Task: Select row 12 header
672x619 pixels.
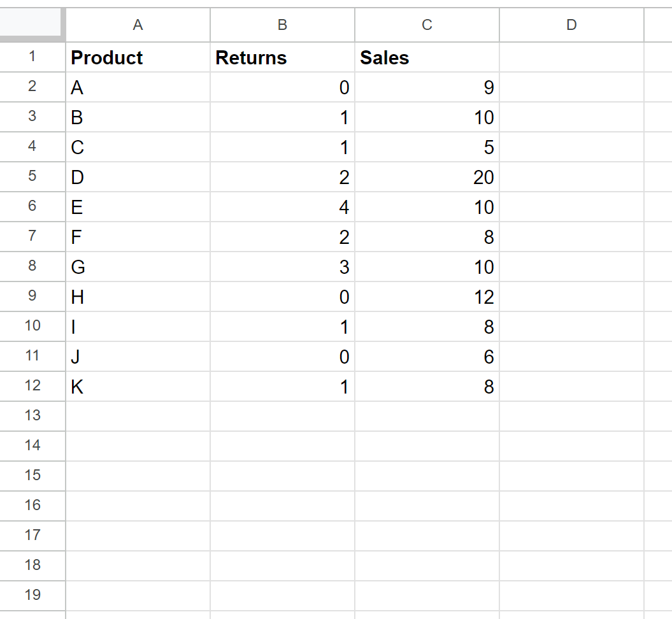Action: (32, 386)
